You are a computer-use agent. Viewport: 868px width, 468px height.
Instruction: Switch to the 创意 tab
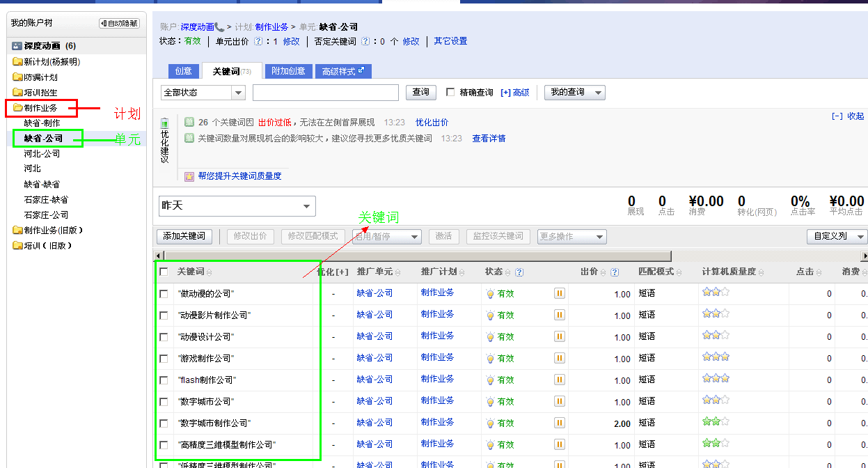pos(183,70)
